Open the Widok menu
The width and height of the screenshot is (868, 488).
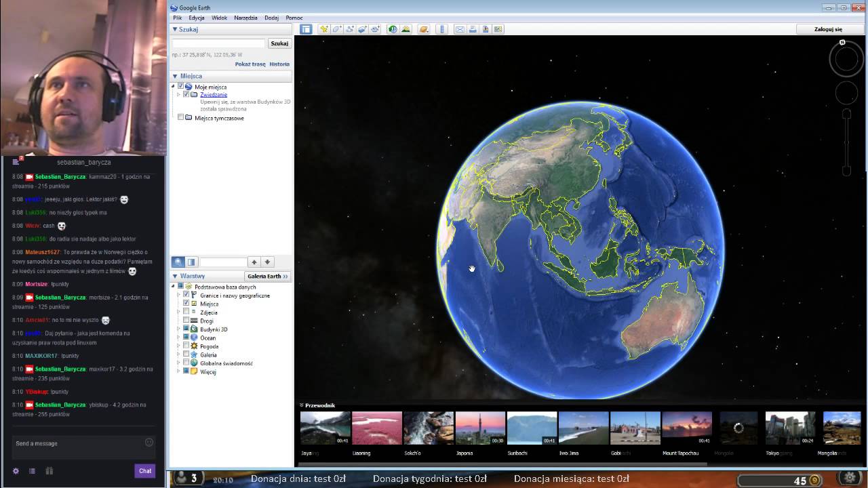pos(219,18)
